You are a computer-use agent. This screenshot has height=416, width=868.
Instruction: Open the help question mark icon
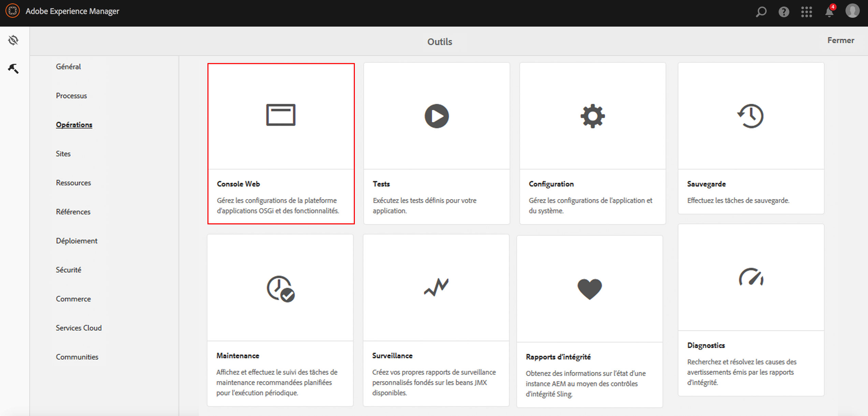[x=784, y=12]
